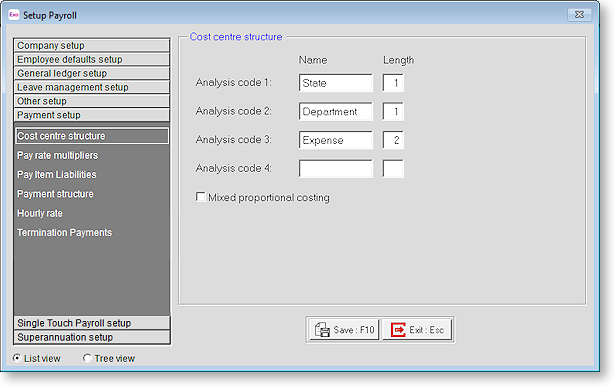
Task: Expand the Employee defaults setup section
Action: [92, 59]
